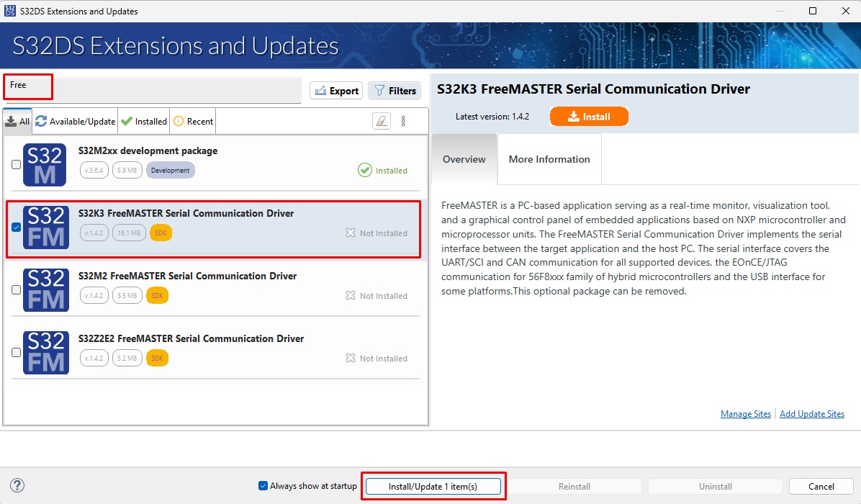This screenshot has height=504, width=861.
Task: Switch to the More Information tab
Action: (x=549, y=159)
